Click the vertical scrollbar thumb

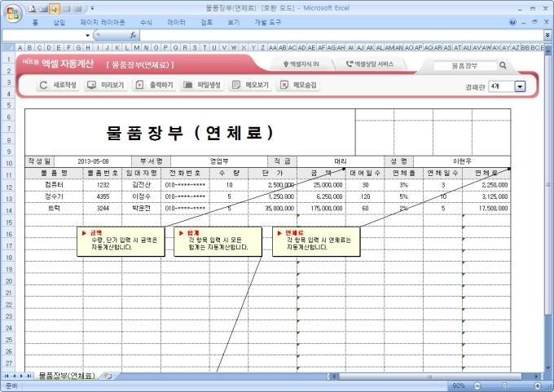tap(548, 184)
